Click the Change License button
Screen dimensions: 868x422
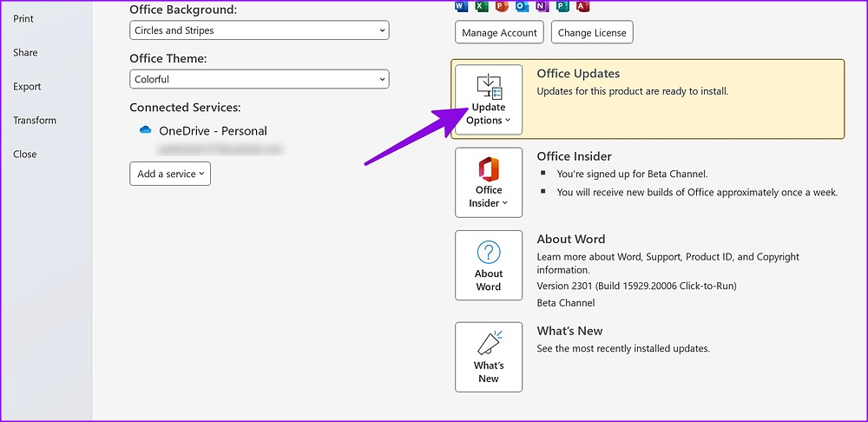592,33
